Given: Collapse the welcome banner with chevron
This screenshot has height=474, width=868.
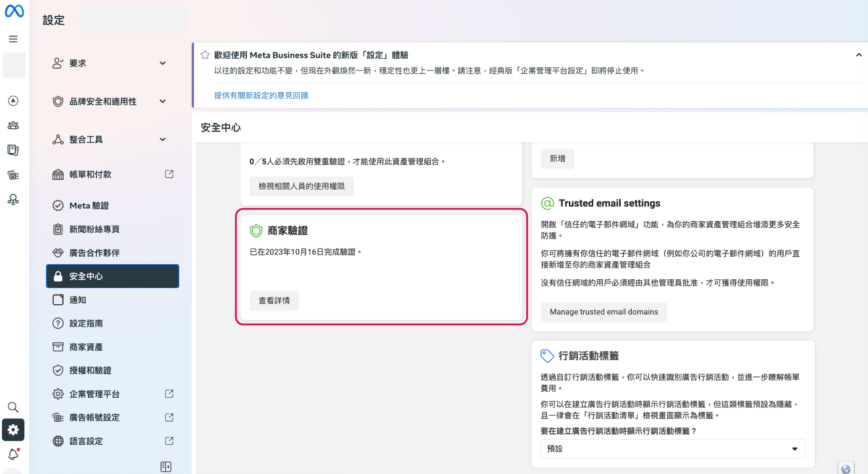Looking at the screenshot, I should pos(859,55).
